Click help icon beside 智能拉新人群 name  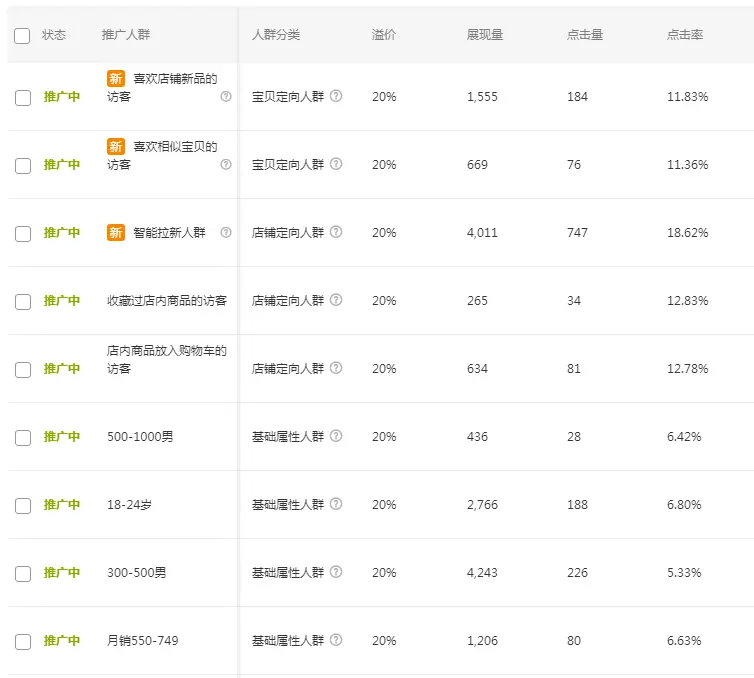[x=226, y=232]
